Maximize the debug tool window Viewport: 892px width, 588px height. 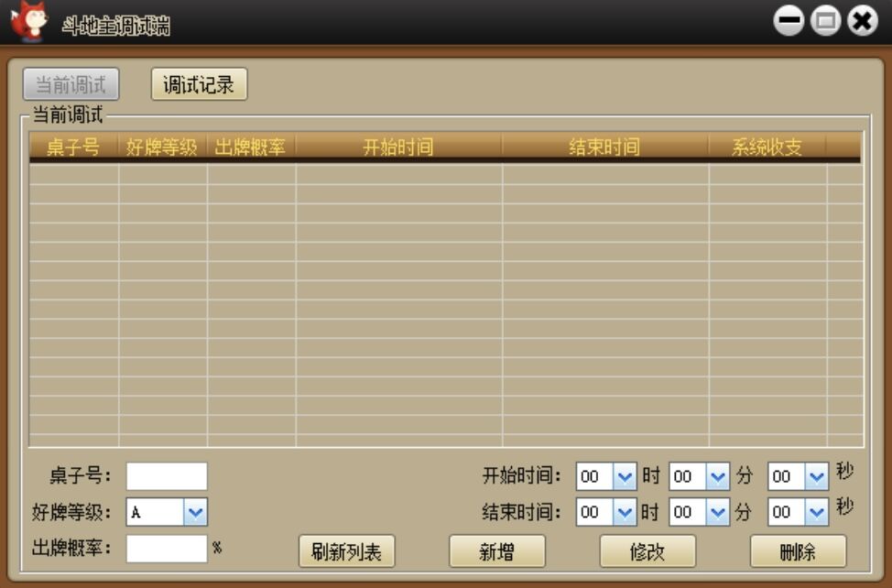(825, 21)
